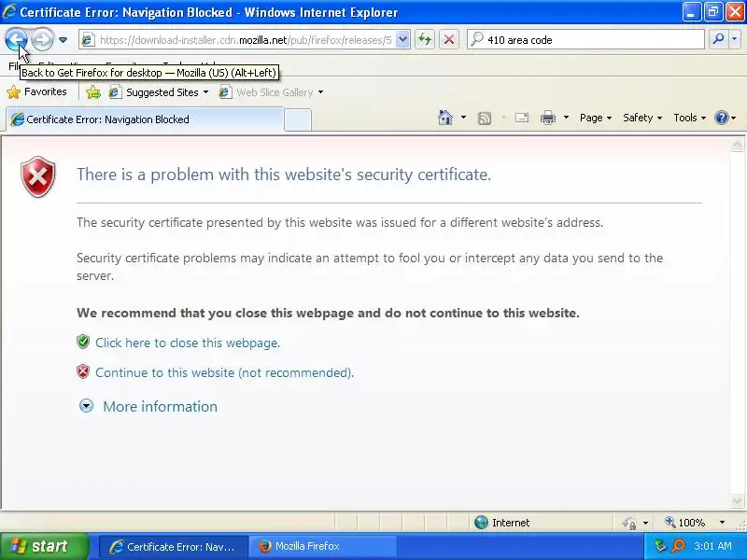Click the scrollbar up arrow
The width and height of the screenshot is (747, 560).
[737, 145]
